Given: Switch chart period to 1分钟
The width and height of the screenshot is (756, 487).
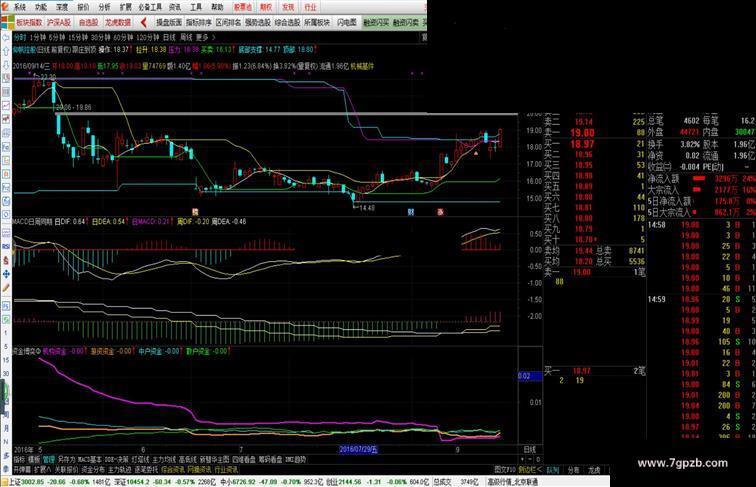Looking at the screenshot, I should pyautogui.click(x=37, y=37).
